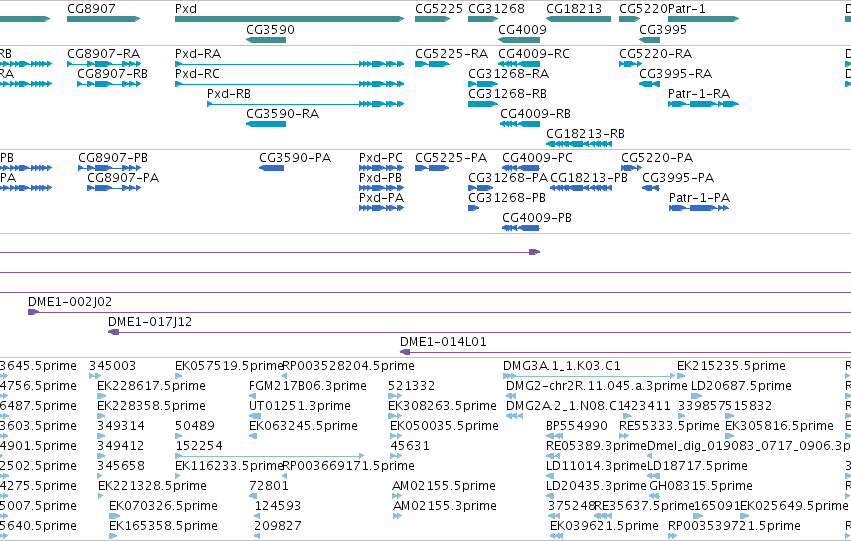Open the CG3995-RA transcript

(x=649, y=84)
